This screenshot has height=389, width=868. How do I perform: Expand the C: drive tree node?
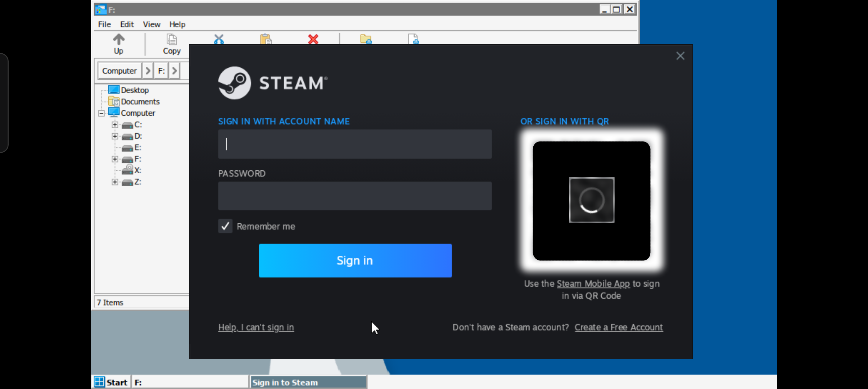[x=115, y=125]
